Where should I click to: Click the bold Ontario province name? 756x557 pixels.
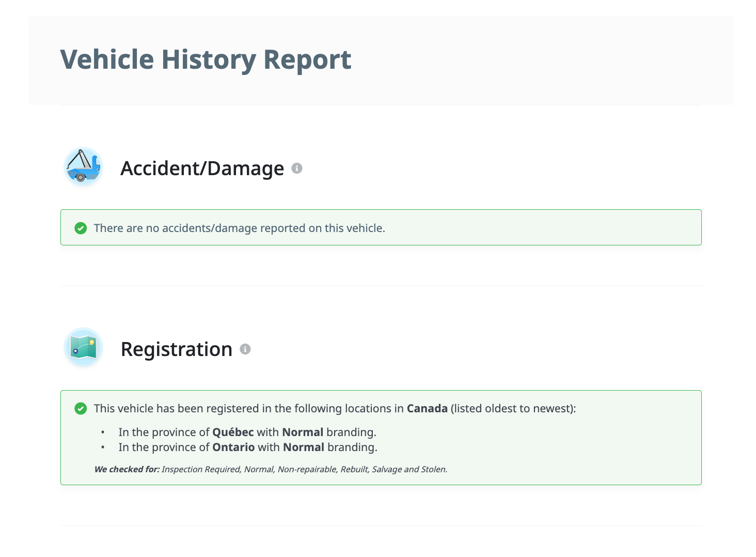(233, 447)
